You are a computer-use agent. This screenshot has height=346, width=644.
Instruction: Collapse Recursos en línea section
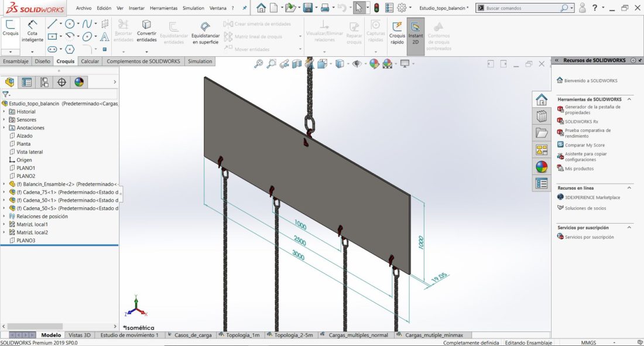pyautogui.click(x=629, y=188)
